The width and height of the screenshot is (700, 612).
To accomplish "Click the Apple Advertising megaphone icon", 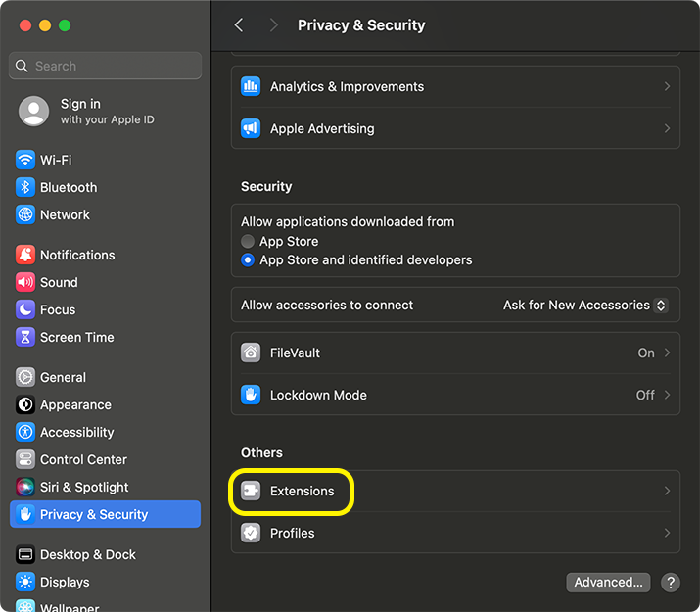I will (252, 128).
